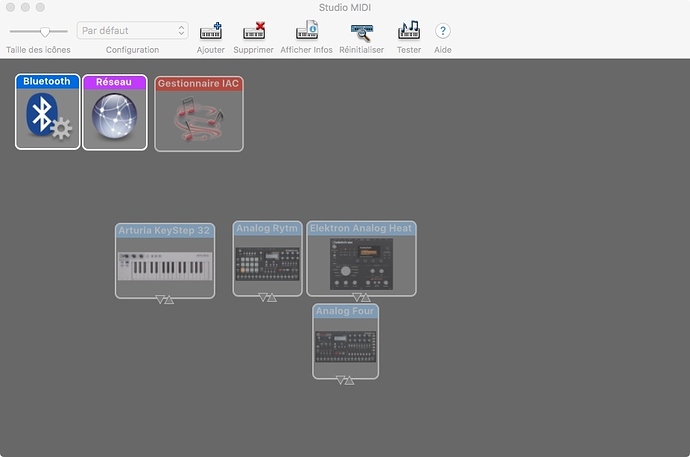Click the Studio MIDI window title
The height and width of the screenshot is (457, 690).
[345, 7]
